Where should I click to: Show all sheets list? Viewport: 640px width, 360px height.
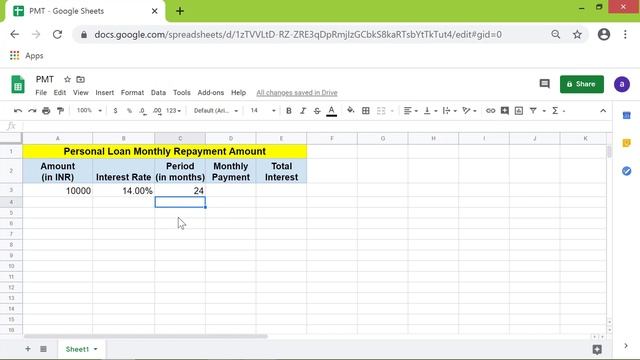[43, 349]
